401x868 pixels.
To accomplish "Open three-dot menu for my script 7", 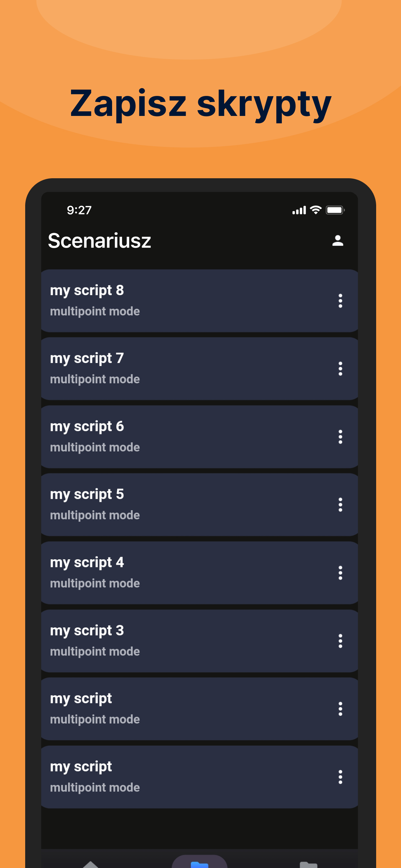I will pyautogui.click(x=340, y=369).
